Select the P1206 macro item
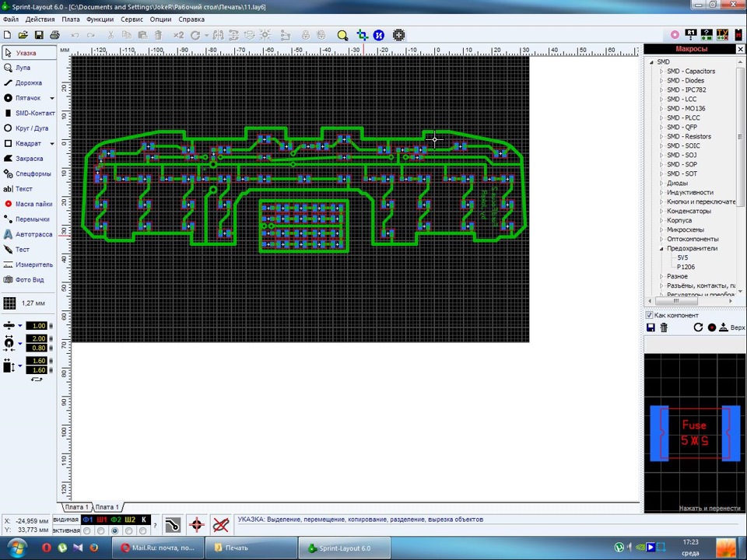Screen dimensions: 747x560 [x=686, y=267]
